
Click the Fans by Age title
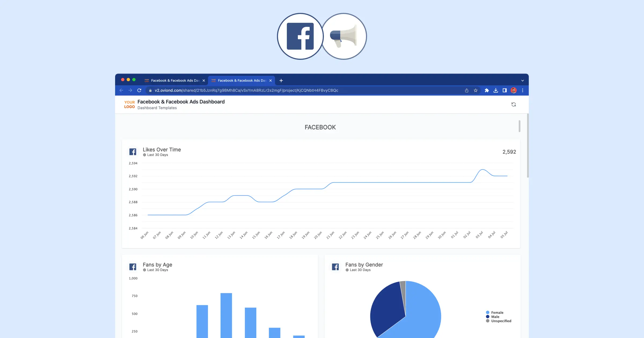158,265
